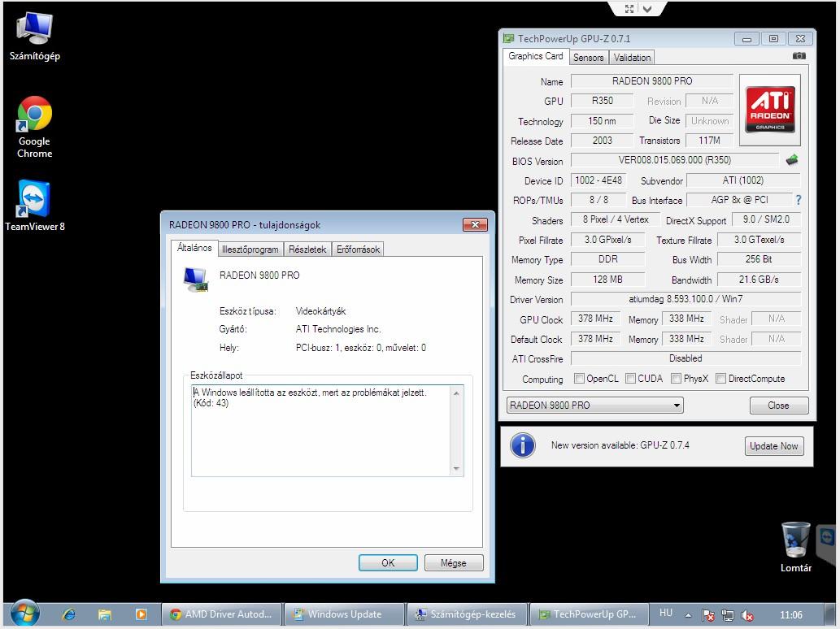Image resolution: width=840 pixels, height=629 pixels.
Task: Click the Name field RADEON 9800 PRO
Action: coord(652,80)
